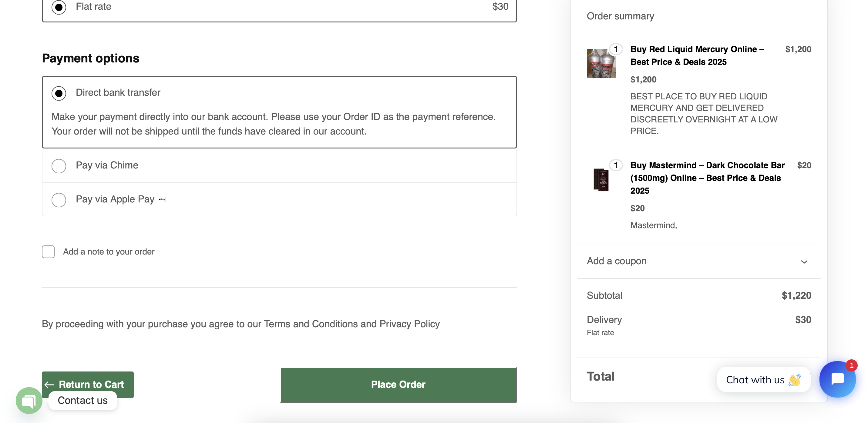868x423 pixels.
Task: Open the Privacy Policy link
Action: coord(409,324)
